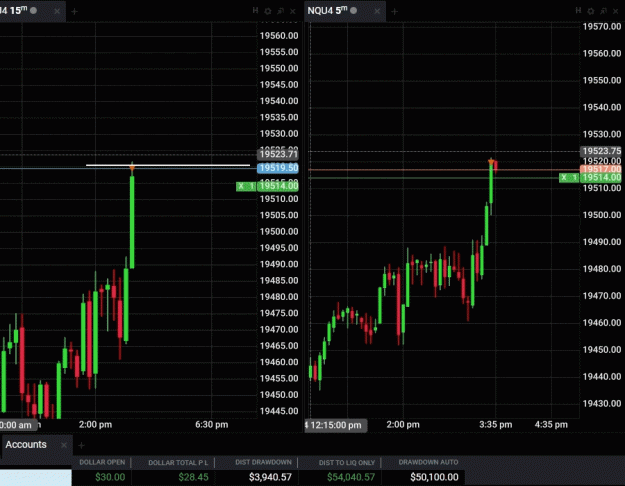Click the 19523.75 crosshair price label

pos(601,151)
